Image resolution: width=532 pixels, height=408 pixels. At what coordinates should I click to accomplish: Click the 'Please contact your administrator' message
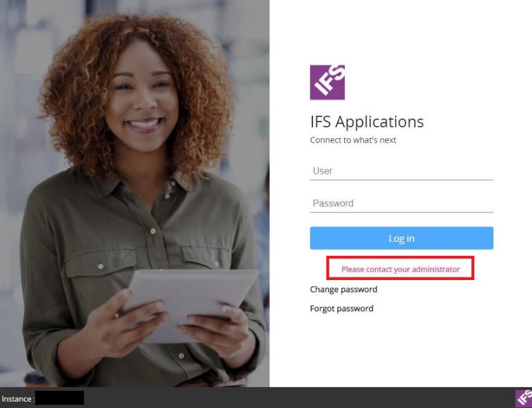(400, 269)
